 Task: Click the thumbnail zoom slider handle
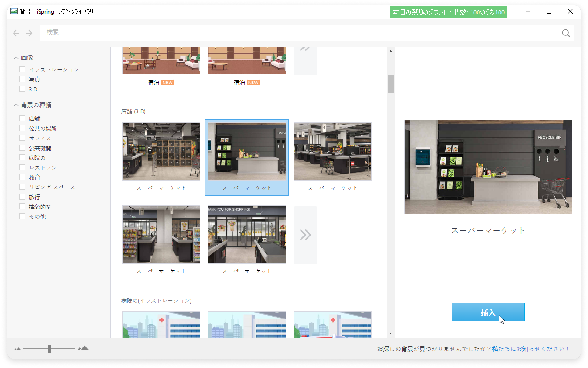49,349
